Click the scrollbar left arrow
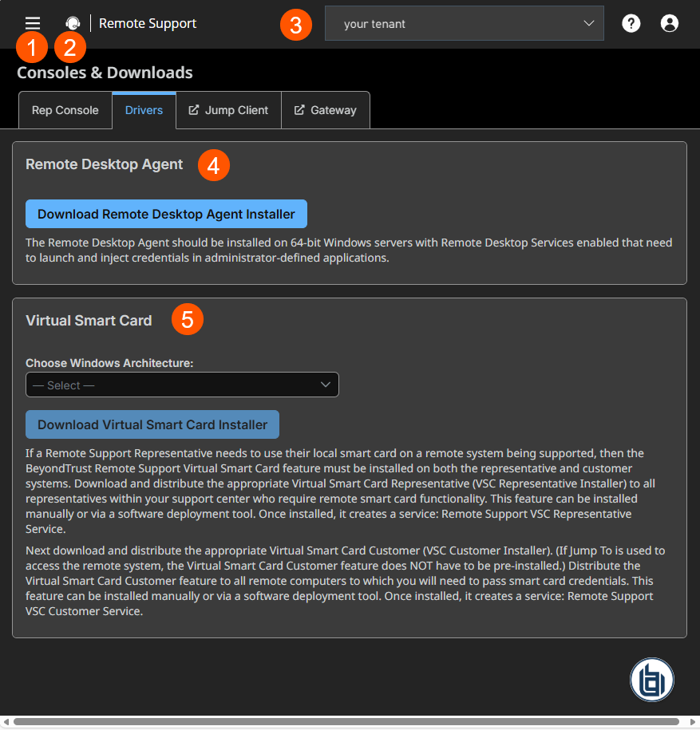This screenshot has width=700, height=730. 6,721
